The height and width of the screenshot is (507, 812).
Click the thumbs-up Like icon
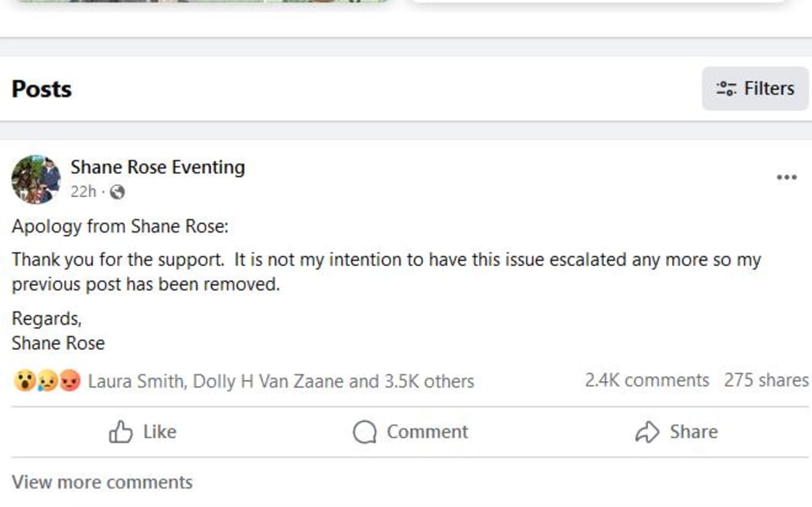point(121,431)
